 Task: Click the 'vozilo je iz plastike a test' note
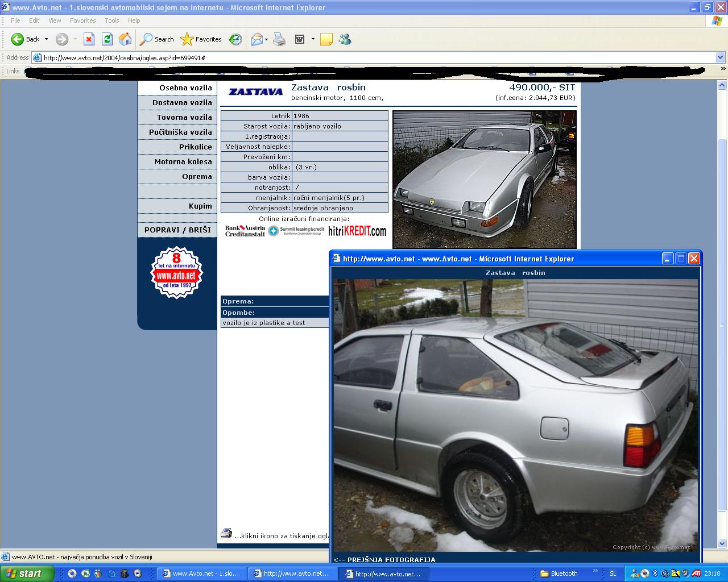click(x=263, y=323)
